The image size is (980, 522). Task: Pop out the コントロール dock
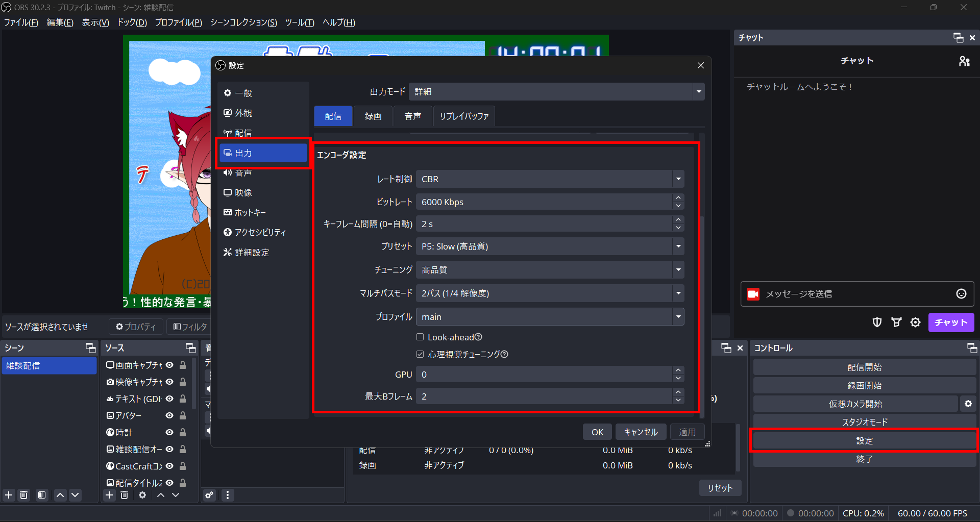pos(972,348)
